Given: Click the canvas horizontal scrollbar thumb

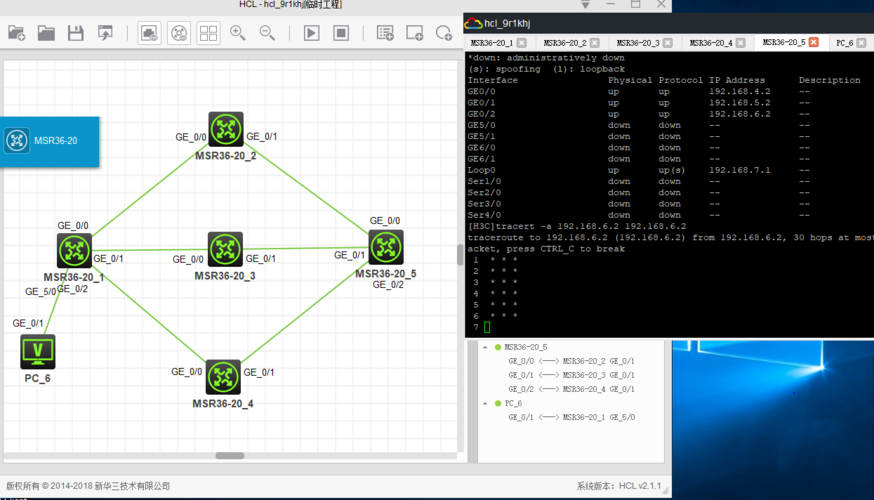Looking at the screenshot, I should point(230,456).
